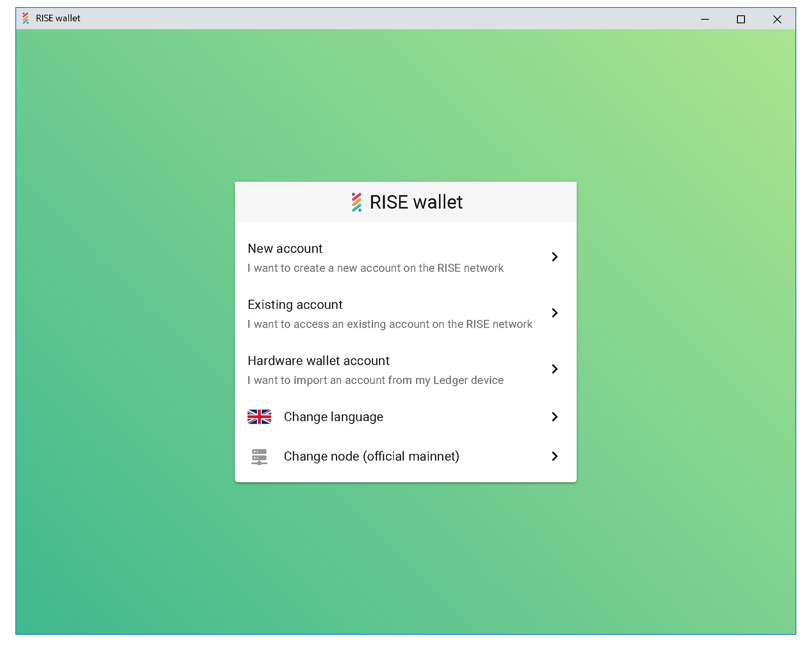
Task: Open Change node (official mainnet) setting
Action: point(405,457)
